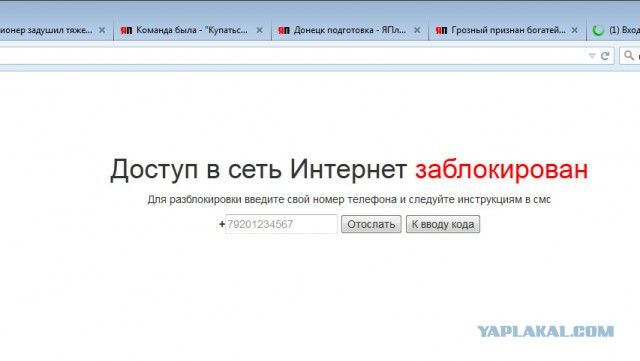Close the 'Команда была' tab
The image size is (640, 361).
click(259, 30)
